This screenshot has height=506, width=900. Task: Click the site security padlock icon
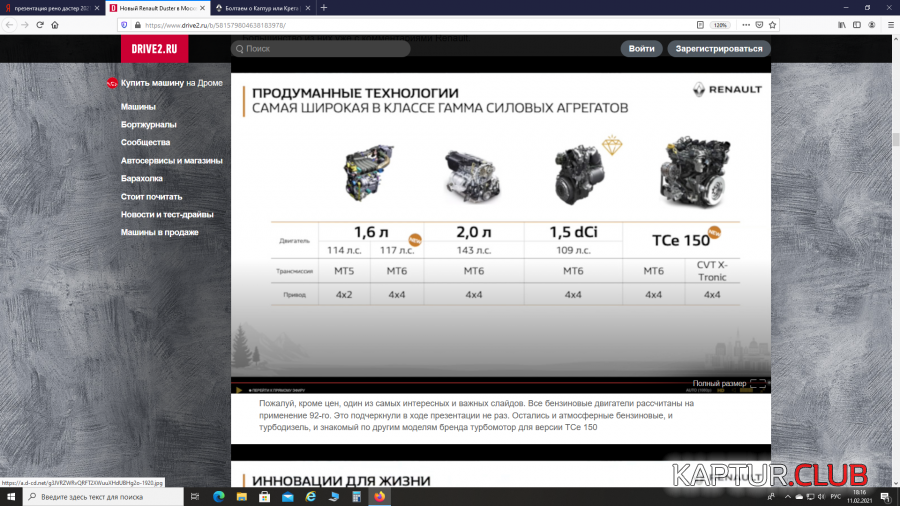click(137, 25)
